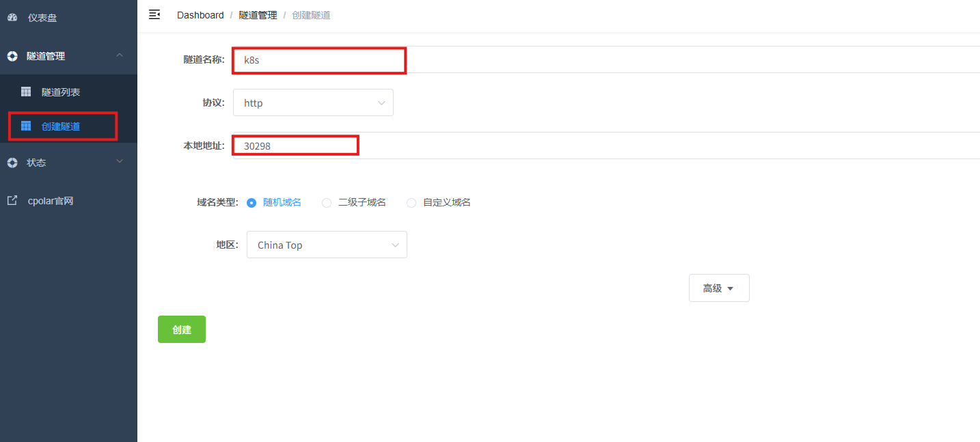Click the 隧道管理 sidebar menu label
Screen dimensions: 980x442
[x=46, y=56]
